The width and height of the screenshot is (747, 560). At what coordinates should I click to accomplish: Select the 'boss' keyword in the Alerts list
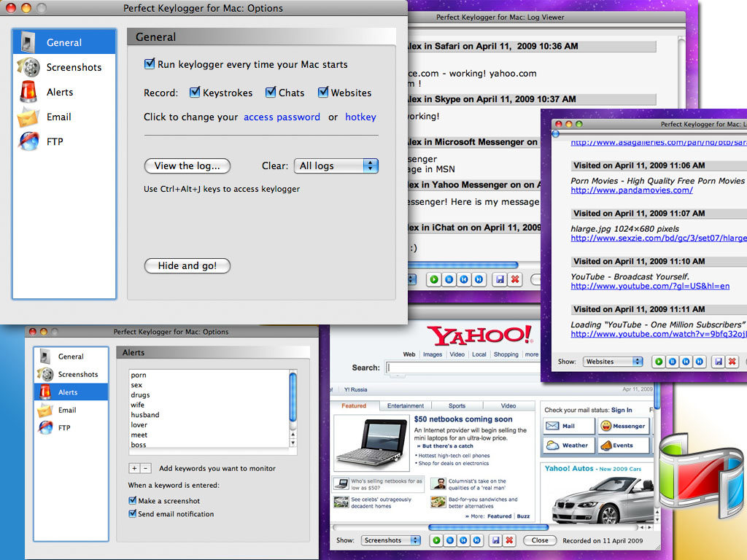tap(139, 445)
